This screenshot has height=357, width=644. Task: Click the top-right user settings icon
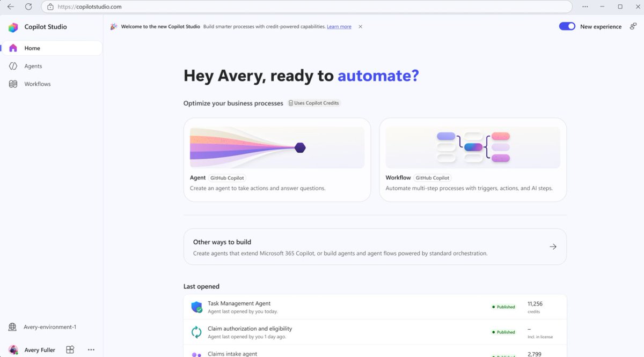[633, 26]
